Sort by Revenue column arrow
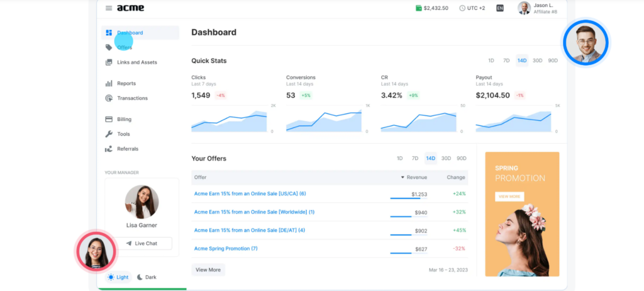 click(x=402, y=178)
